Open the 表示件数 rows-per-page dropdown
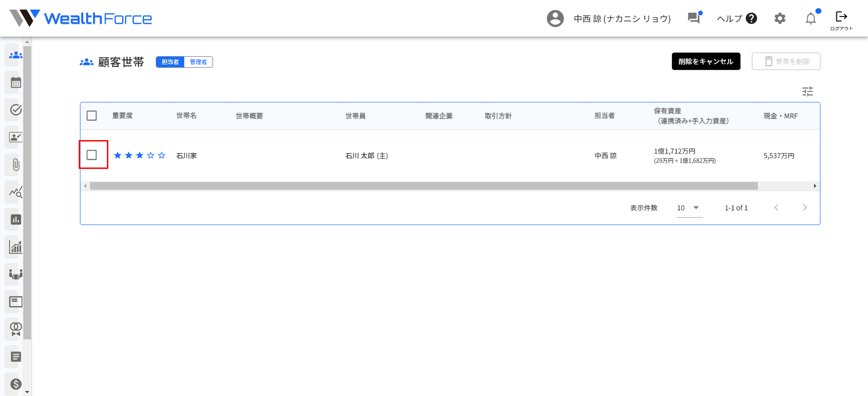 [x=689, y=208]
